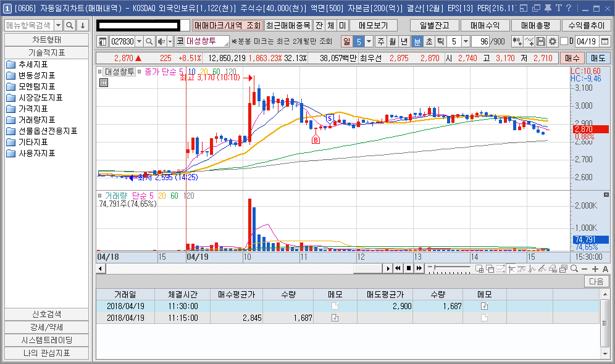This screenshot has width=615, height=364.
Task: Select the 년 (yearly) period button
Action: pos(404,41)
